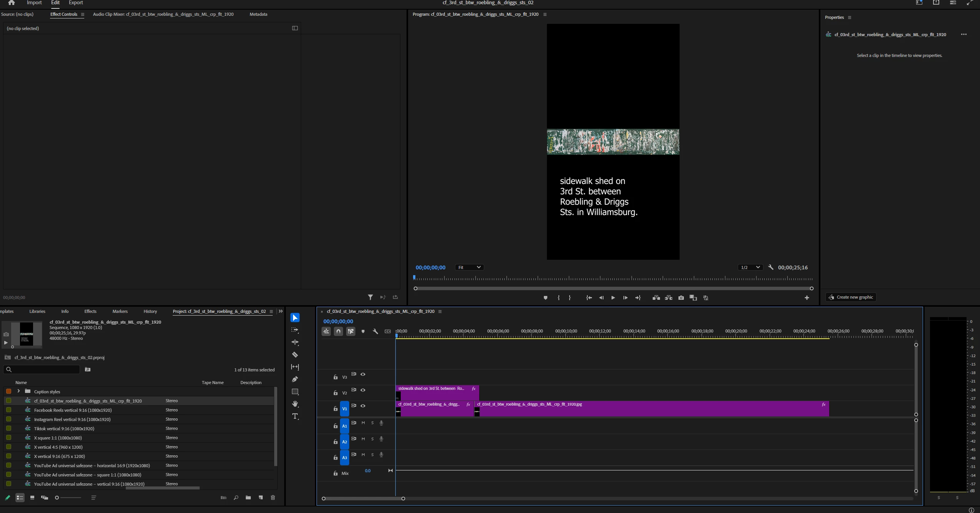Click the Export Frame camera icon
Viewport: 980px width, 513px height.
point(681,298)
